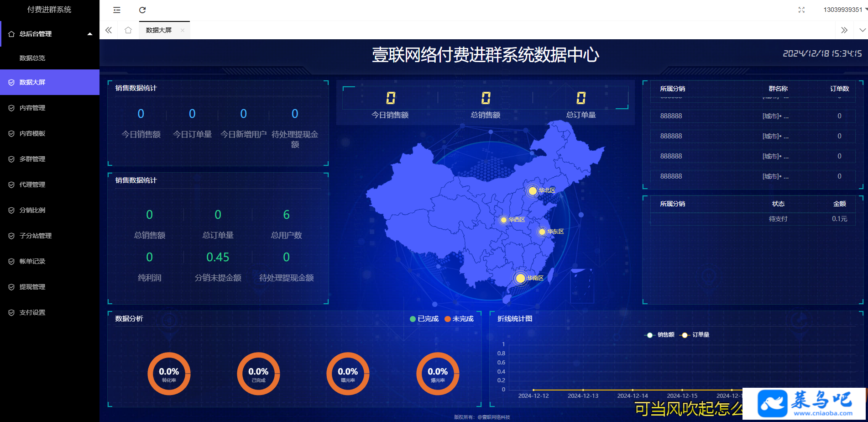Viewport: 868px width, 422px height.
Task: Toggle the 销售额 line series legend
Action: coord(659,335)
